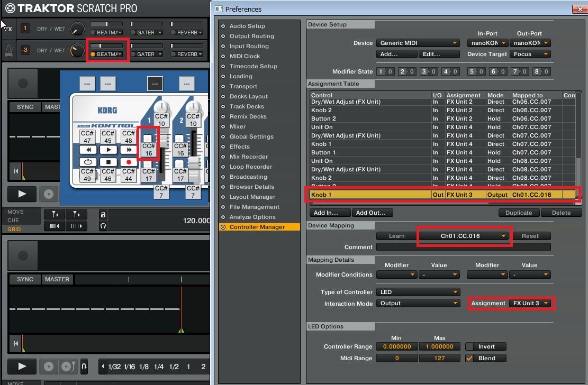Enable the headphone tick icon
Screen dimensions: 588x385
tap(103, 226)
